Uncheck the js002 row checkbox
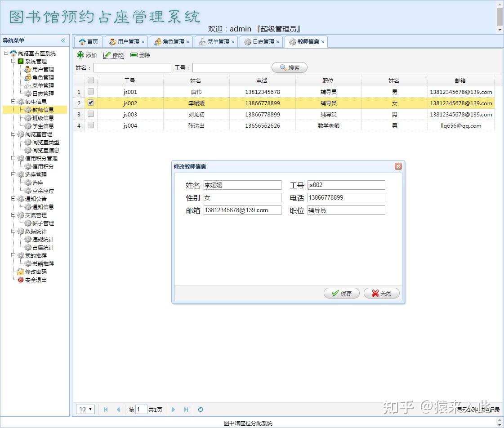The width and height of the screenshot is (504, 428). tap(91, 103)
